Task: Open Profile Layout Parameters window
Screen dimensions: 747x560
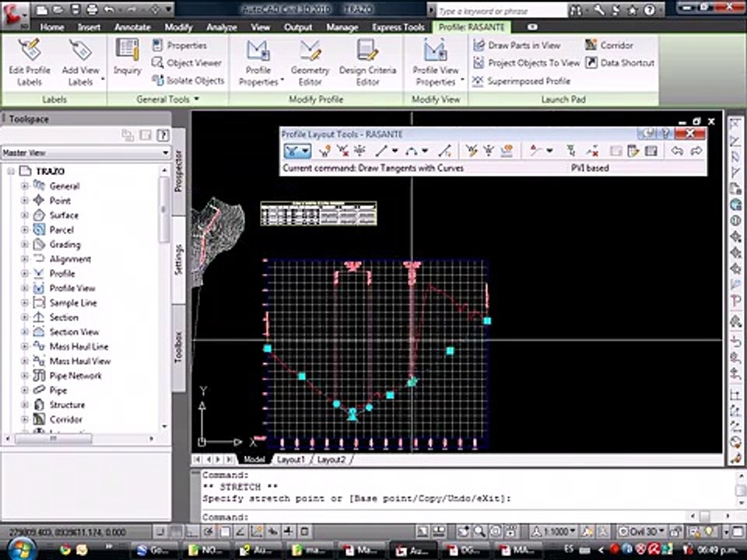Action: point(633,151)
